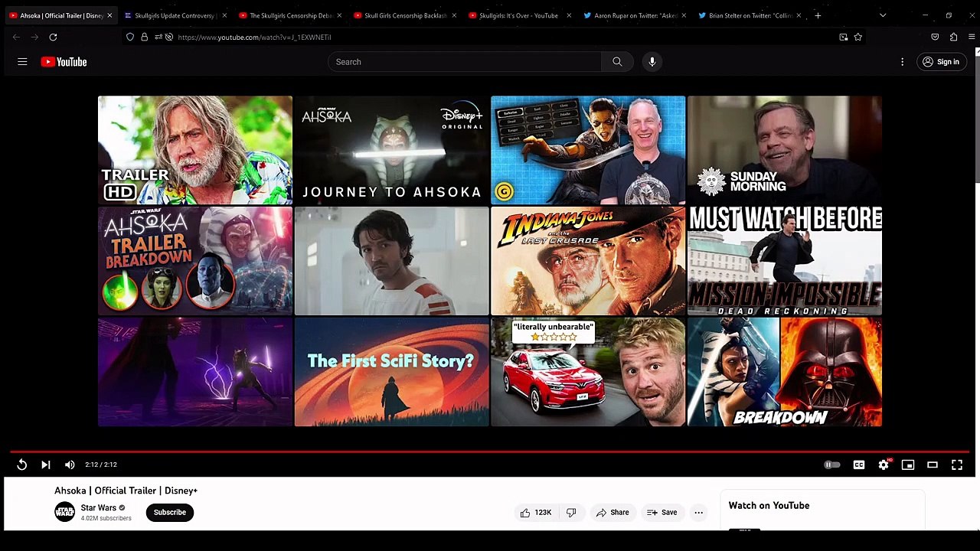This screenshot has width=980, height=551.
Task: Save the video to a playlist
Action: coord(662,513)
